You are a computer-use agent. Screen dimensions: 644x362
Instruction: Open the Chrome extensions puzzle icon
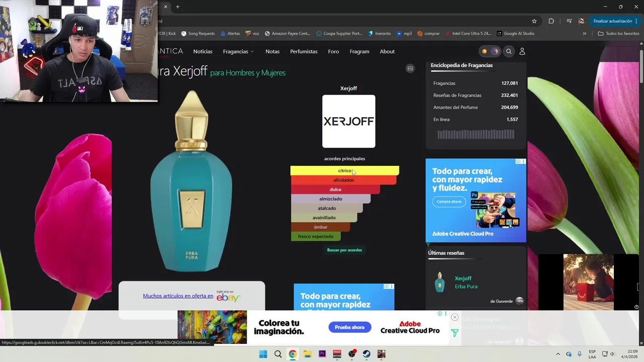(x=551, y=21)
